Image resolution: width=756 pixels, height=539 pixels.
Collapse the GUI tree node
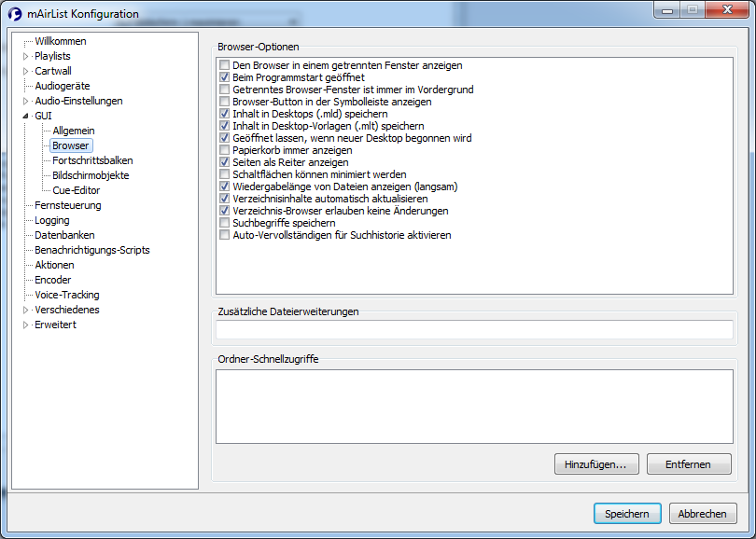tap(25, 116)
